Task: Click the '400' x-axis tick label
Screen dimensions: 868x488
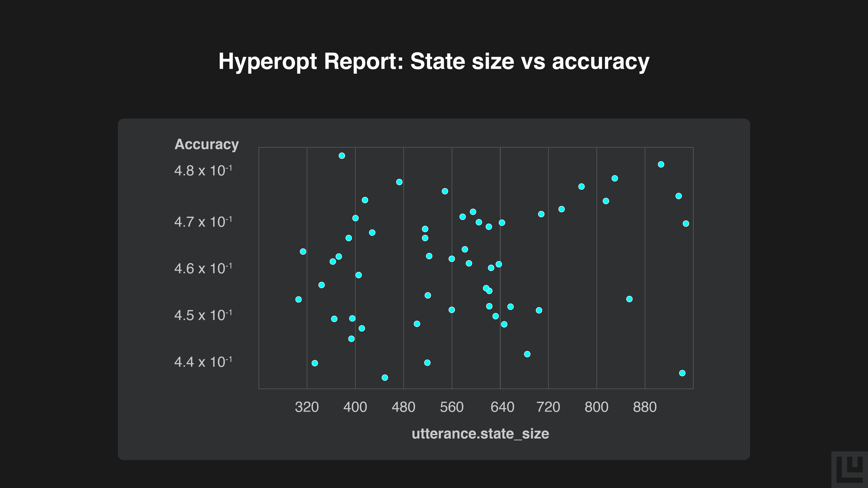Action: click(x=355, y=407)
